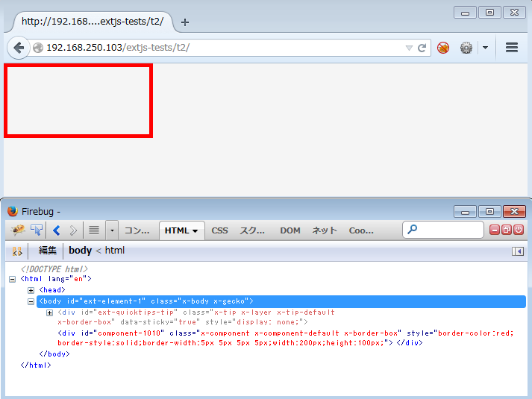Open the gear icon dropdown arrow
Image resolution: width=532 pixels, height=399 pixels.
coord(485,48)
